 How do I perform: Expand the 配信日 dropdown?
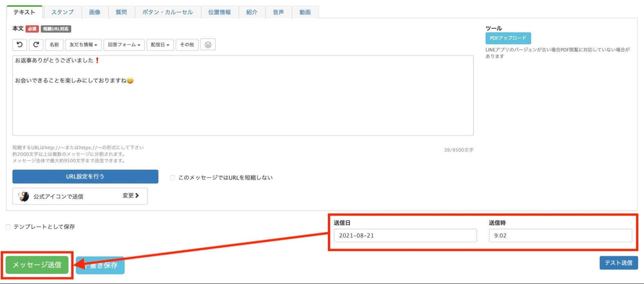click(160, 45)
